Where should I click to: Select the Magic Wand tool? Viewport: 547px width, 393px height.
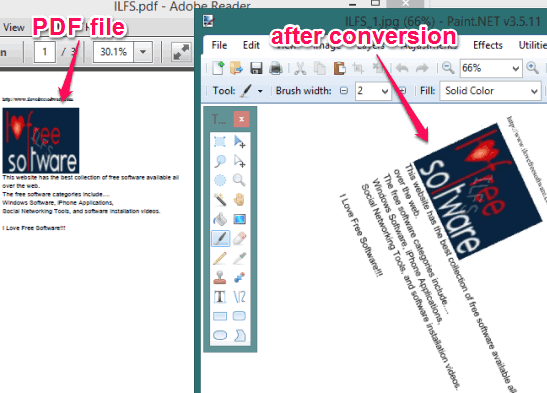point(220,200)
